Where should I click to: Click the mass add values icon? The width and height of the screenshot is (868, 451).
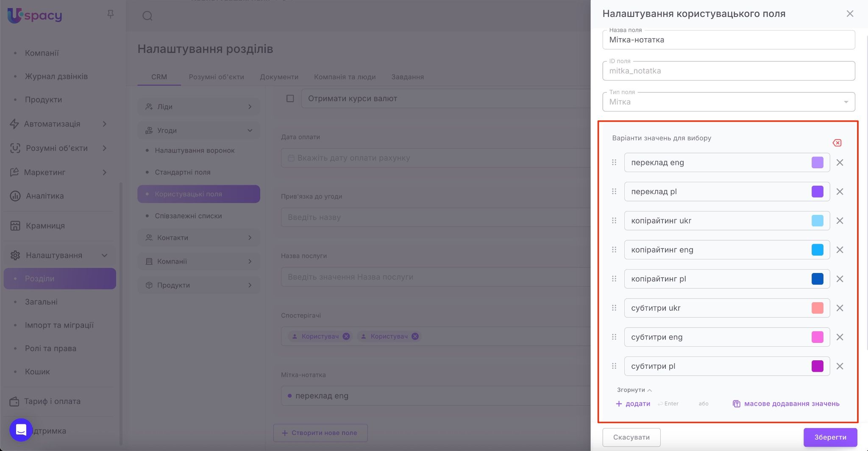[x=737, y=404]
